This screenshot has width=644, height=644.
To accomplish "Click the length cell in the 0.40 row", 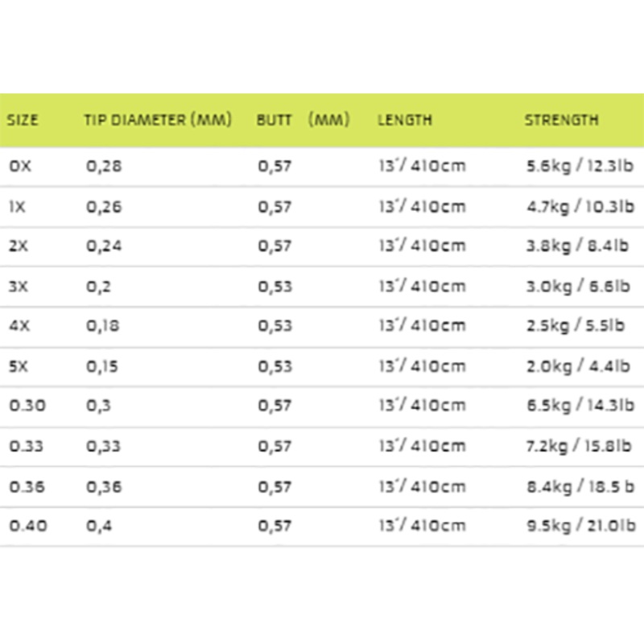I will (421, 526).
